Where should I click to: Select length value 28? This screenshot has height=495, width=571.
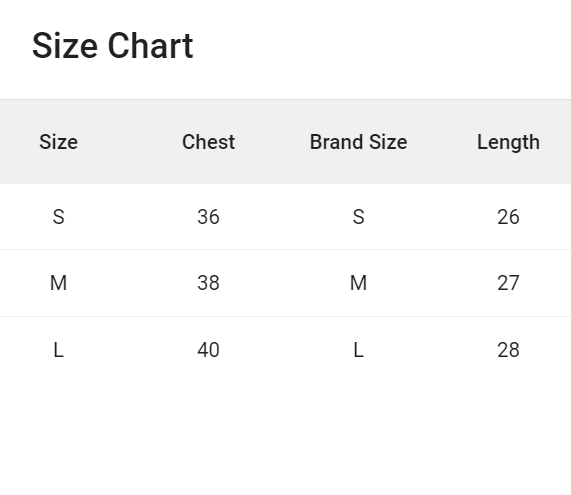click(508, 350)
